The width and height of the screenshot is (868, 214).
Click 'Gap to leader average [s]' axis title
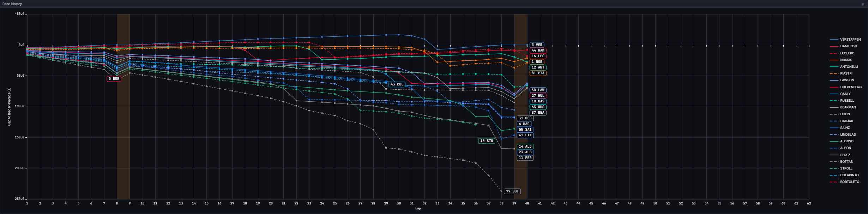point(9,107)
